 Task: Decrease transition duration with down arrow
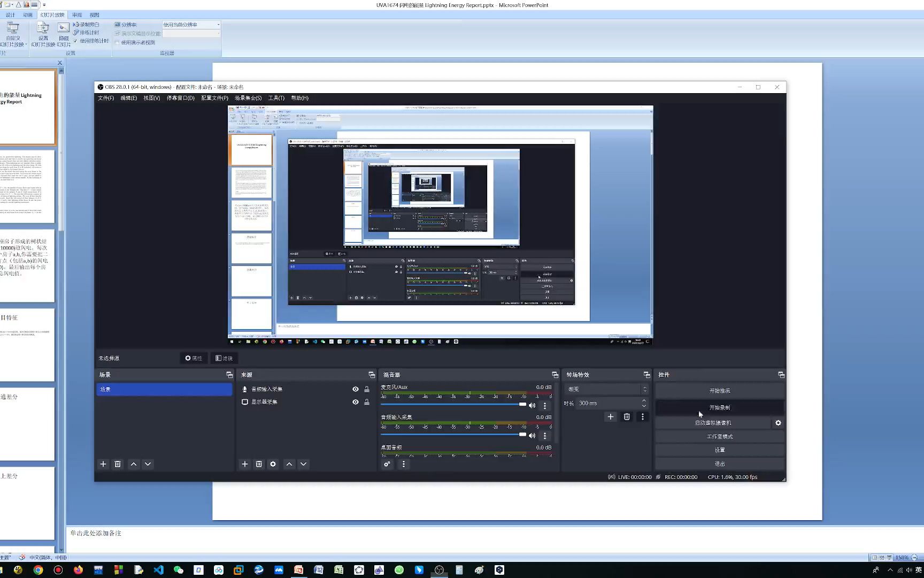click(644, 406)
